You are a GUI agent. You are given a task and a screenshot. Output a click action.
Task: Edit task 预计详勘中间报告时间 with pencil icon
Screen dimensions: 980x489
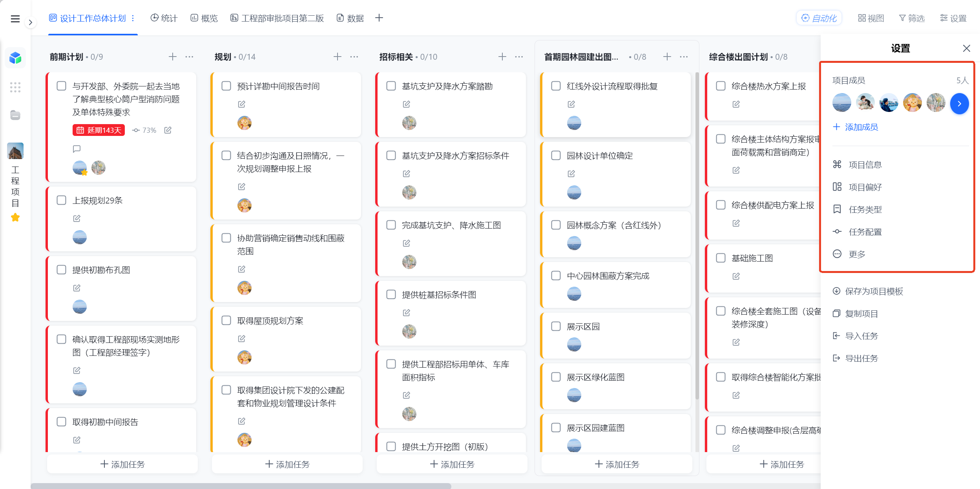pos(241,104)
